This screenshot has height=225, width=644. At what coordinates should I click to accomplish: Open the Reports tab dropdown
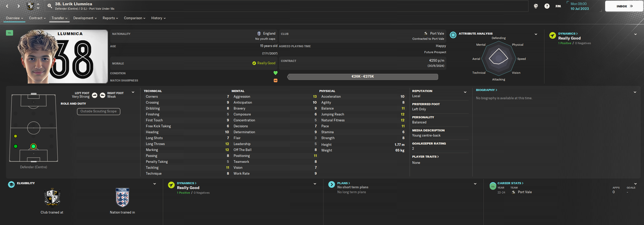[x=110, y=18]
